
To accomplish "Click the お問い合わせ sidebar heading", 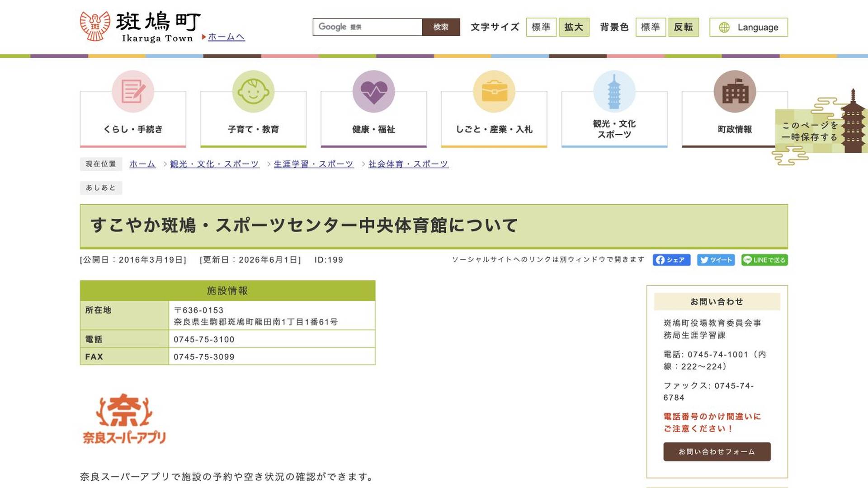I will coord(717,301).
